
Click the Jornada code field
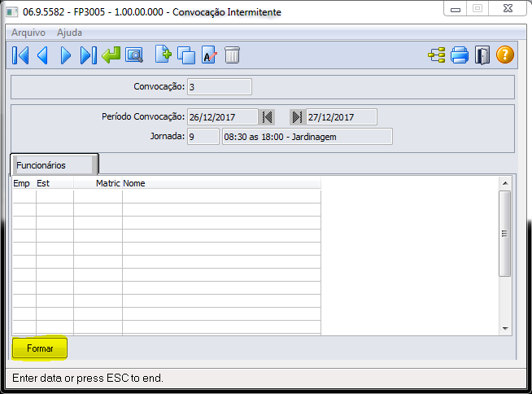(203, 137)
